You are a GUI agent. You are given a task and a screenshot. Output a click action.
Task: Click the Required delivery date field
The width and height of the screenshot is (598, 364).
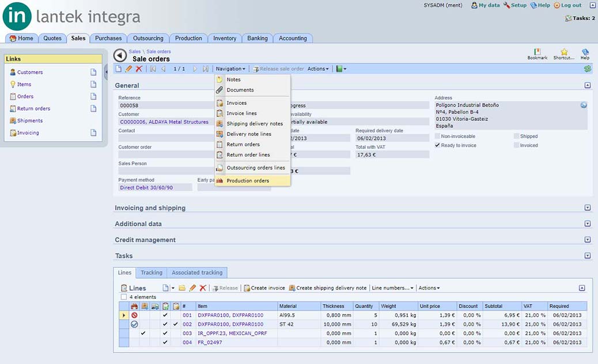coord(392,138)
